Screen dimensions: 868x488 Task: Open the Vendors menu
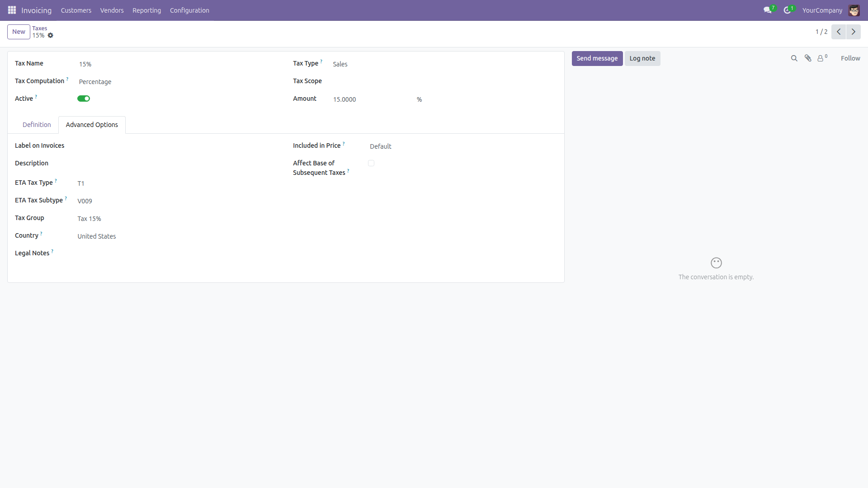tap(112, 10)
